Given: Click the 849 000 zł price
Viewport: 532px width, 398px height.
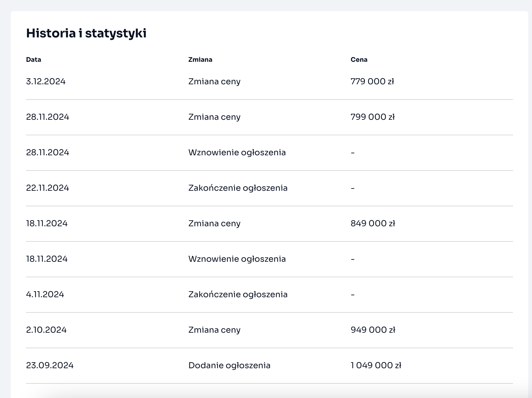Looking at the screenshot, I should 373,223.
